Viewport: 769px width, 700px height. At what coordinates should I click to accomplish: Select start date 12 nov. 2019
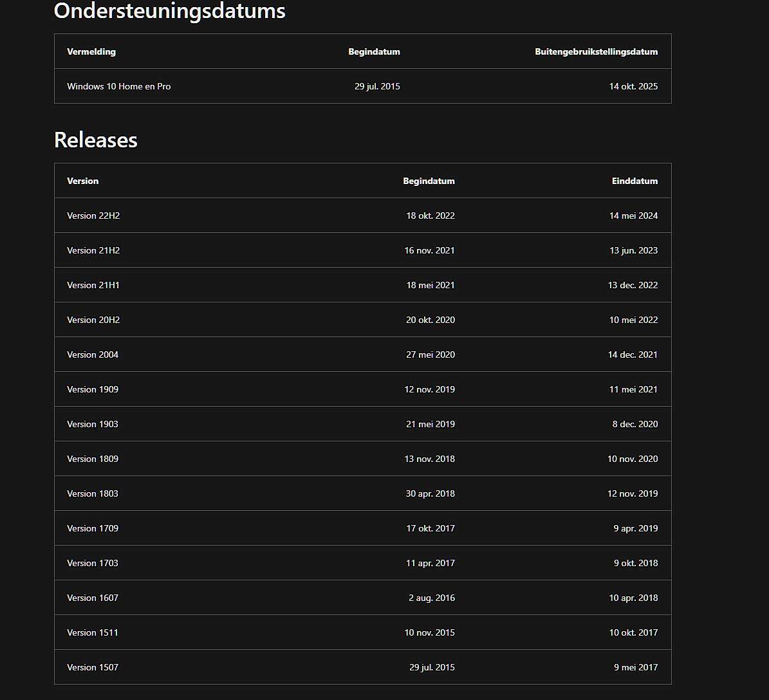(x=429, y=390)
